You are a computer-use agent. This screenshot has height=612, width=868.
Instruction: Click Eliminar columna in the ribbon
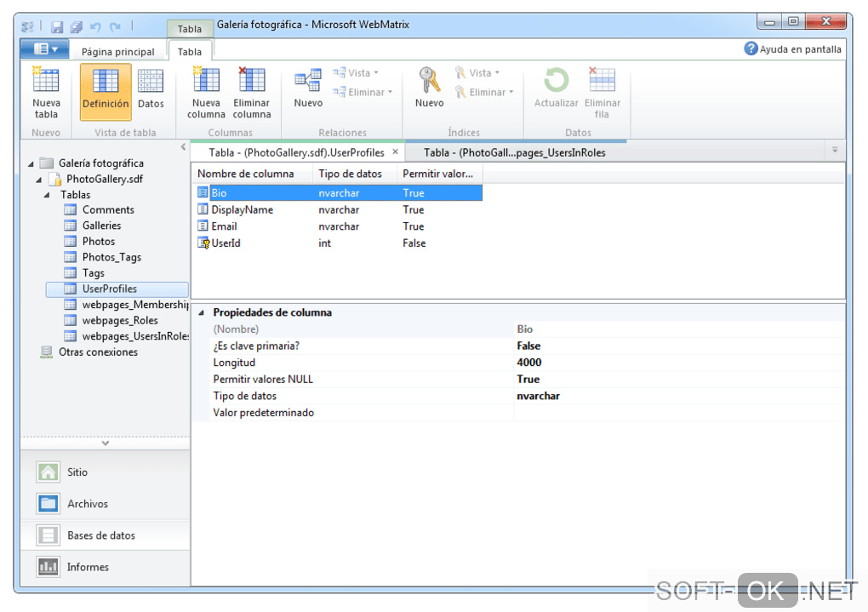click(x=251, y=93)
